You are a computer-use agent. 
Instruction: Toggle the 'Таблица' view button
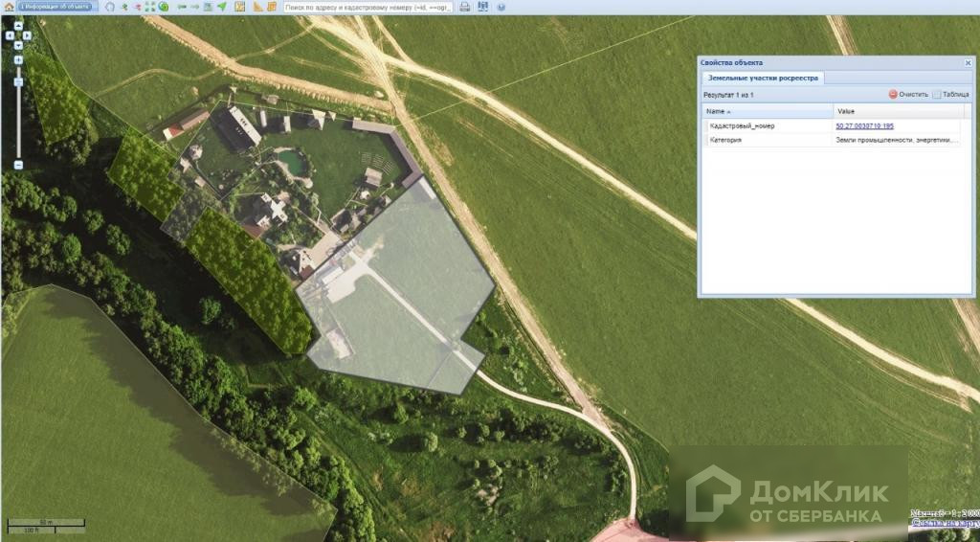[950, 95]
